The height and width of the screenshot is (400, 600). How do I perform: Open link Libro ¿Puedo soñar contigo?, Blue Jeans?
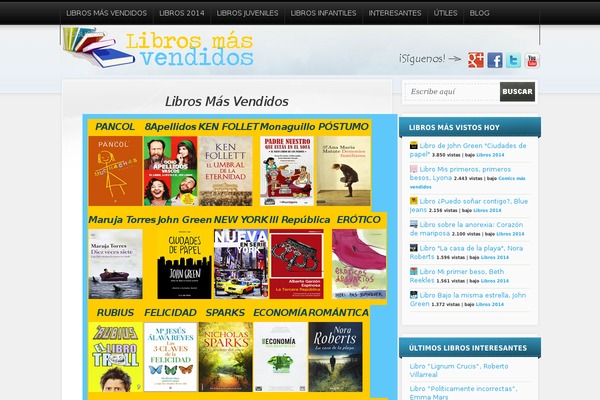tap(469, 206)
